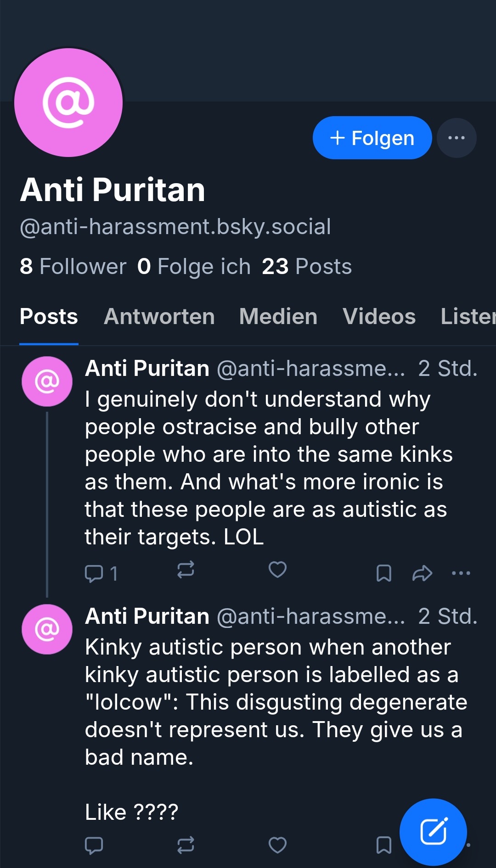
Task: Tap the first post's small author avatar
Action: (47, 381)
